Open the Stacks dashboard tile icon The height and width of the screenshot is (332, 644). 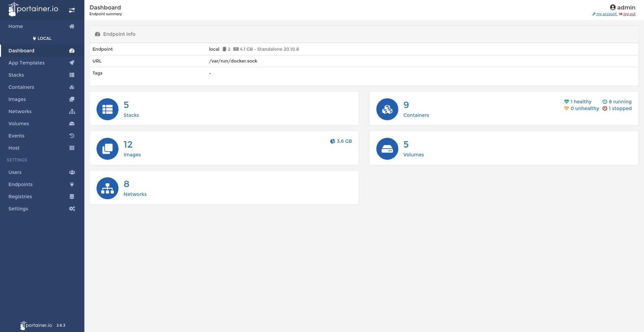click(107, 109)
